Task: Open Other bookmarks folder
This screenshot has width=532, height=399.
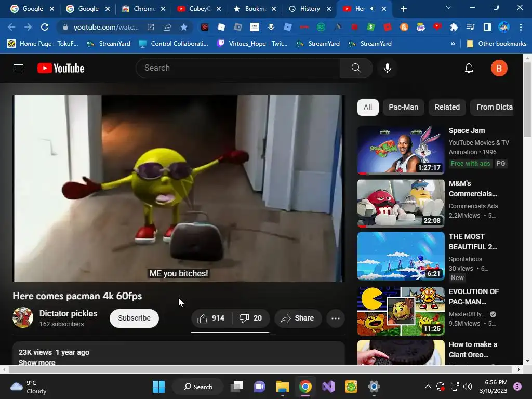Action: [x=497, y=44]
